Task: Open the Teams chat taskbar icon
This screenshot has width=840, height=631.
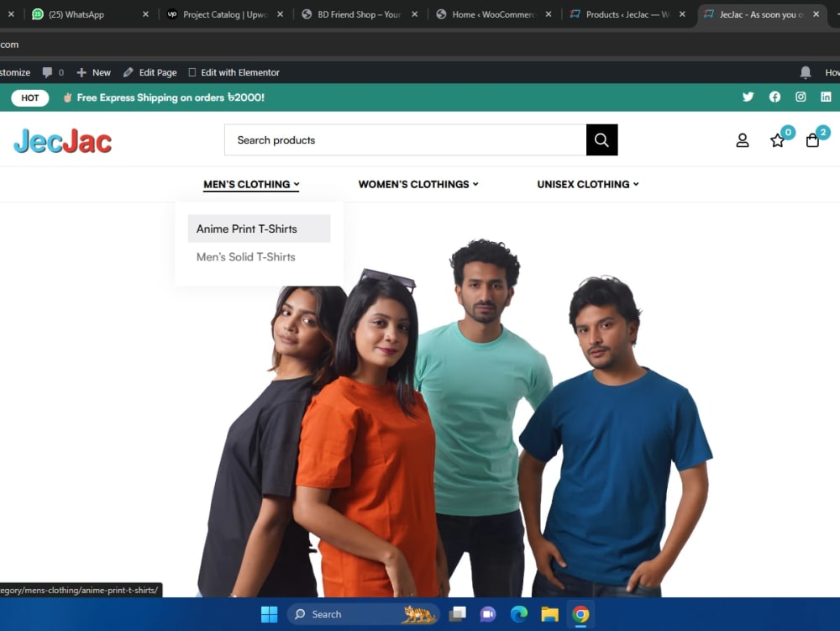Action: 488,614
